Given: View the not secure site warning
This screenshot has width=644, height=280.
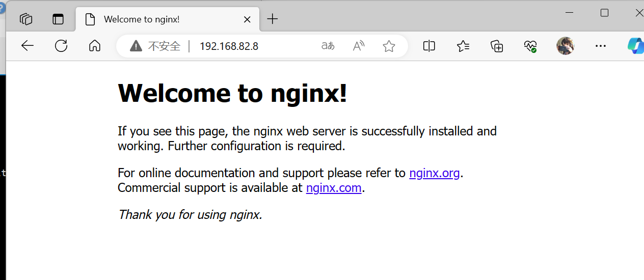Looking at the screenshot, I should point(155,46).
